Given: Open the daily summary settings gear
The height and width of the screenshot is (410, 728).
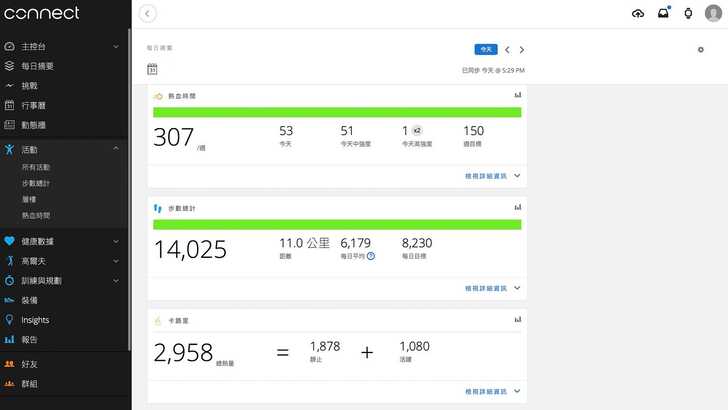Looking at the screenshot, I should pos(700,49).
